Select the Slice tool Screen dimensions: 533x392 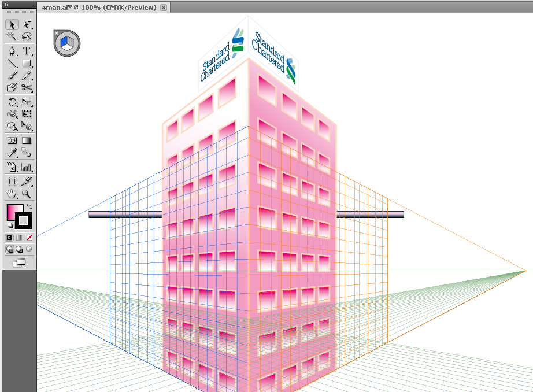(27, 181)
